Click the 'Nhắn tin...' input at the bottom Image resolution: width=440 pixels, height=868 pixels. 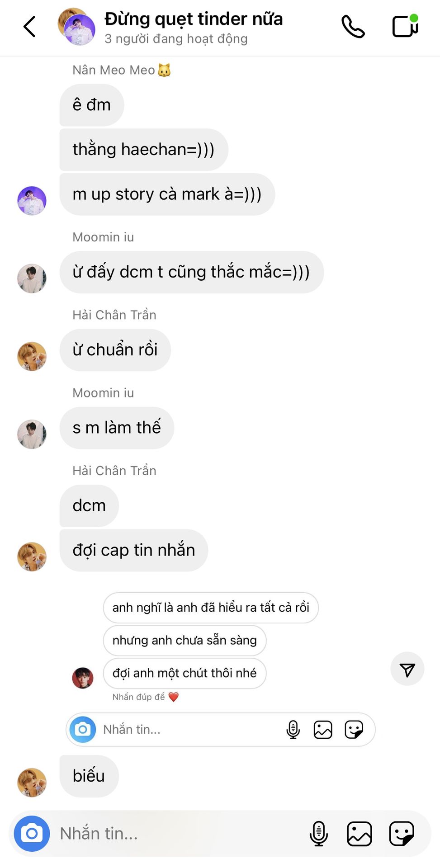[181, 833]
